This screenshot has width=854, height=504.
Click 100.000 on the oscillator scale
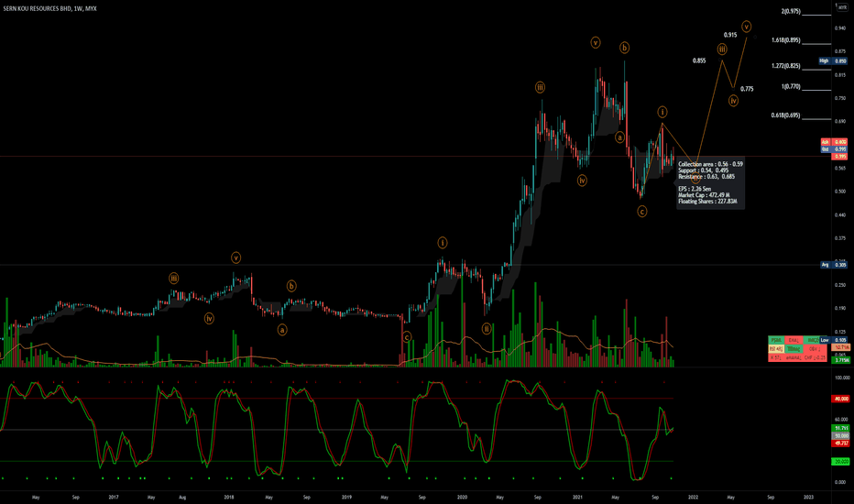click(841, 378)
